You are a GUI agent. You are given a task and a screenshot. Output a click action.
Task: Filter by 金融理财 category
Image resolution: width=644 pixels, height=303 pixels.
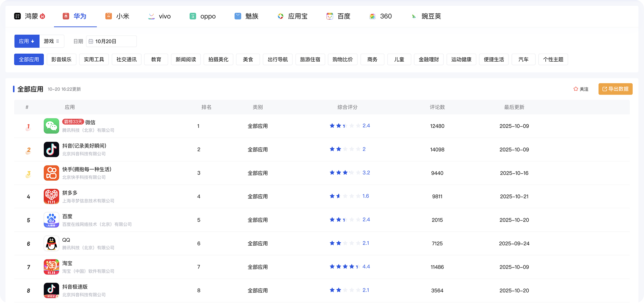pos(429,59)
